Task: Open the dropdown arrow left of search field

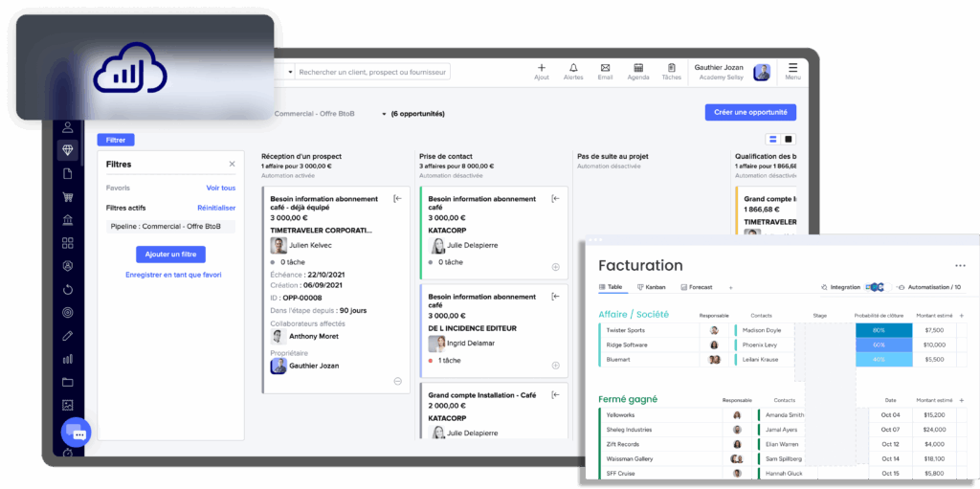Action: (290, 73)
